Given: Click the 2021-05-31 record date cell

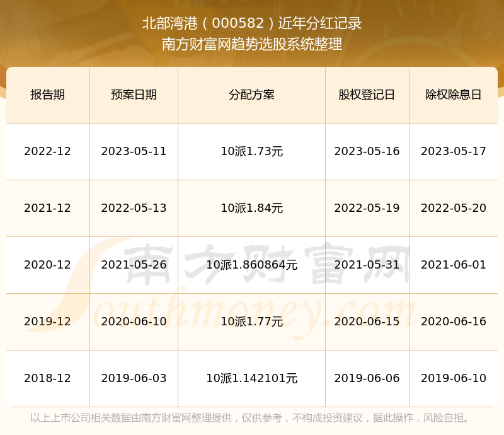Looking at the screenshot, I should (x=367, y=265).
